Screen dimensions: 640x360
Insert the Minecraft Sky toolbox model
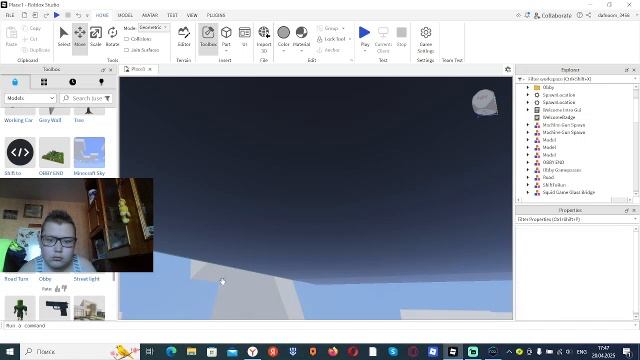(89, 152)
